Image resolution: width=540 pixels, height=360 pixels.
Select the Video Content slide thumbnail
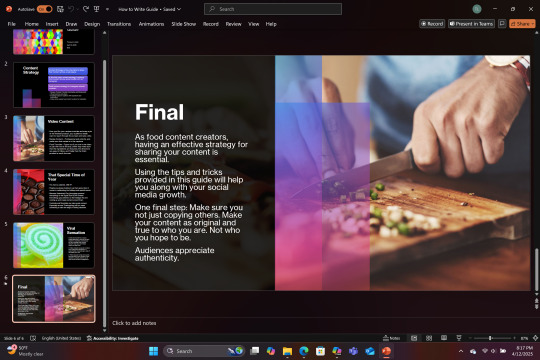pyautogui.click(x=53, y=138)
